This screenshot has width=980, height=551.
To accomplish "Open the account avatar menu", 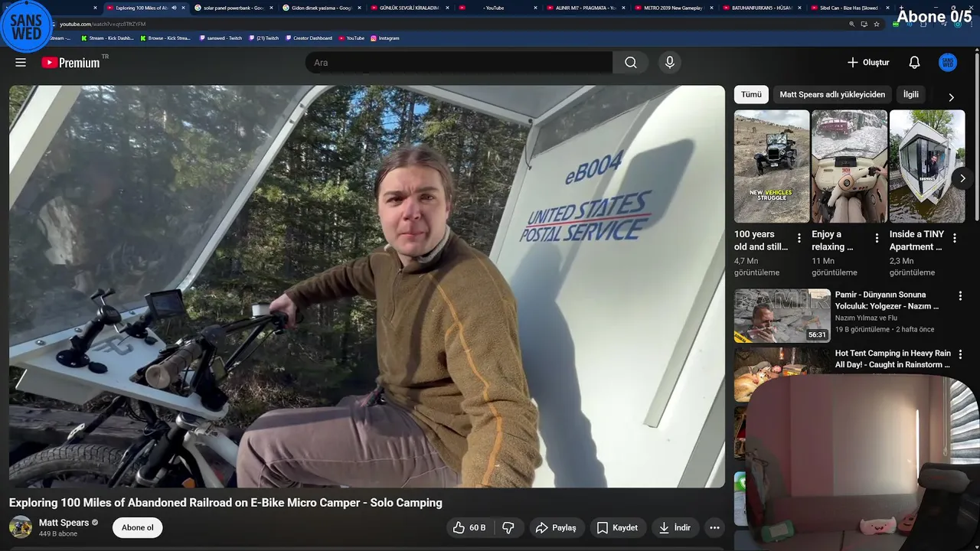I will click(948, 63).
